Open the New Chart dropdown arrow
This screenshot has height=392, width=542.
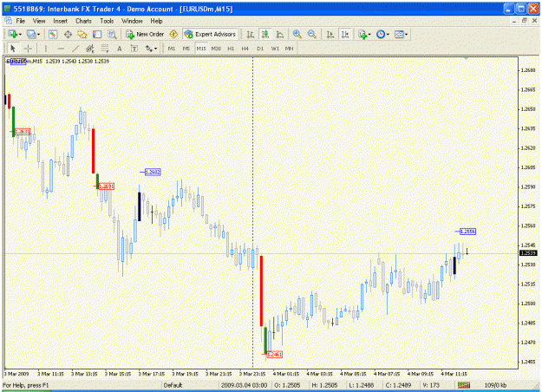(x=21, y=35)
